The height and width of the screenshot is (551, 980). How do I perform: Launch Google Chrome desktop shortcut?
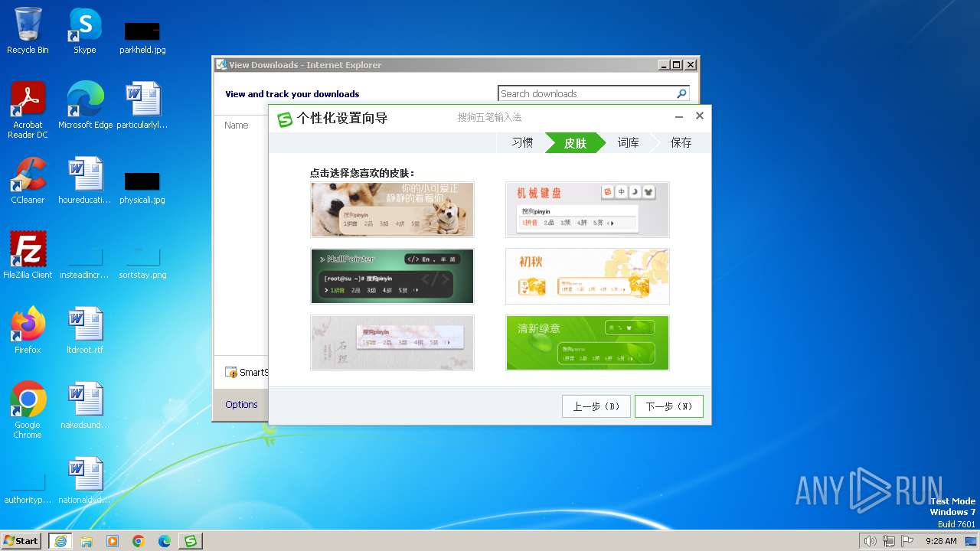(x=28, y=410)
